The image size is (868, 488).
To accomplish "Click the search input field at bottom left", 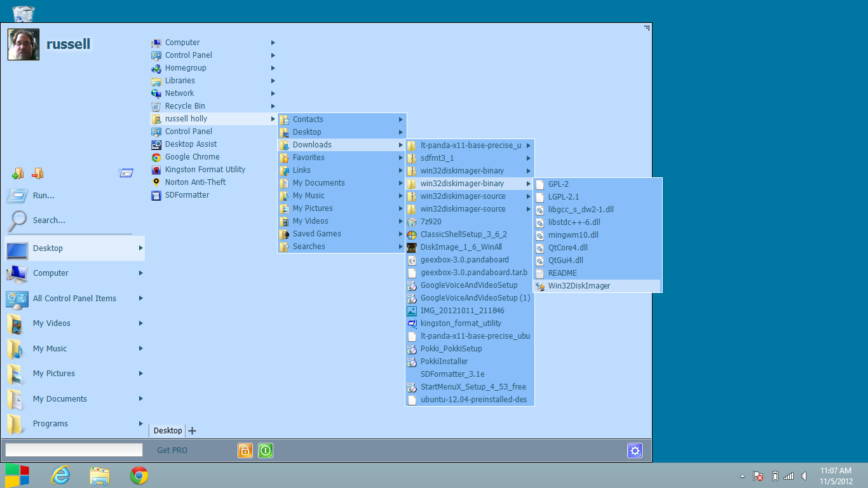I will (x=73, y=450).
